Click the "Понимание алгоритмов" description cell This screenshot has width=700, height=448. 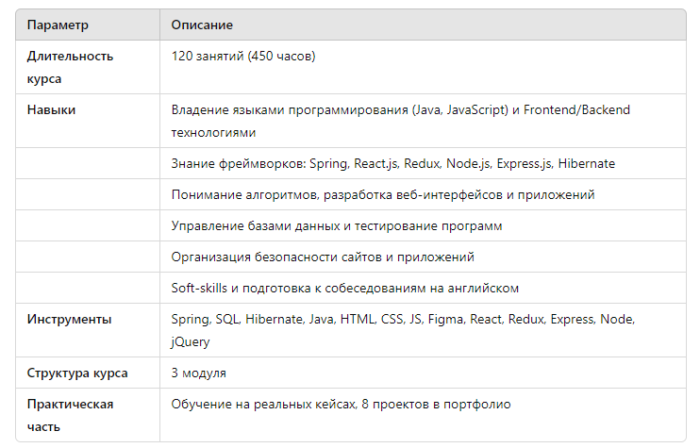[384, 194]
